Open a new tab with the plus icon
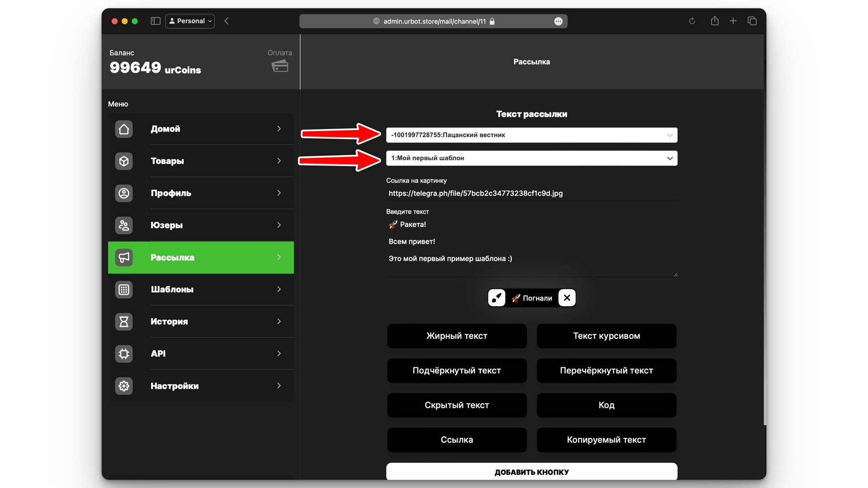This screenshot has height=488, width=868. tap(733, 21)
